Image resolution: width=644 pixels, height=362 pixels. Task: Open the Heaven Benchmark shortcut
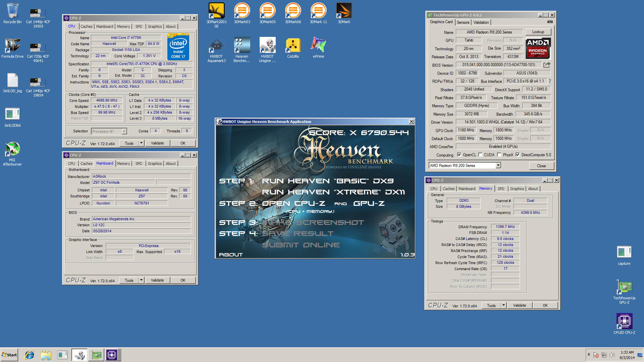(242, 50)
